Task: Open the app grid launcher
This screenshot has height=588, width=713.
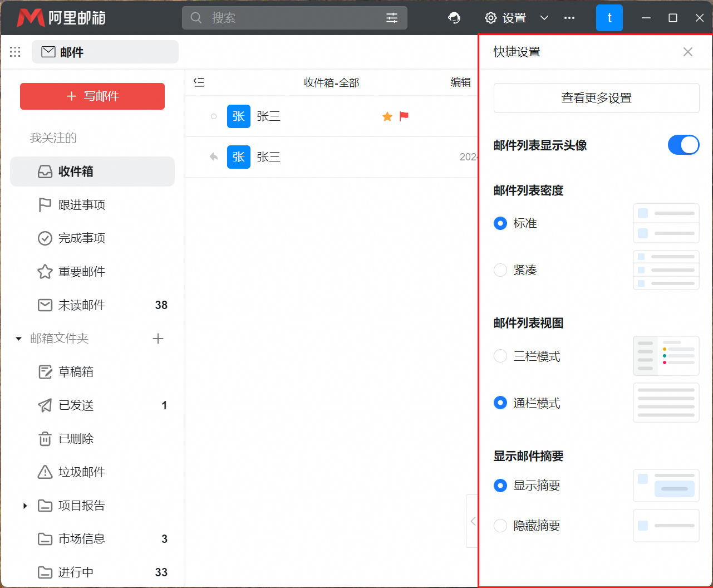Action: click(15, 52)
